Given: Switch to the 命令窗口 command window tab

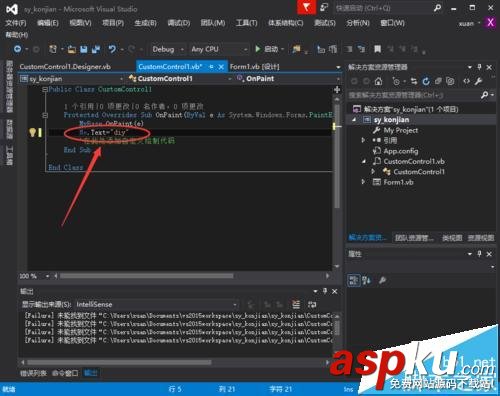Looking at the screenshot, I should [65, 373].
